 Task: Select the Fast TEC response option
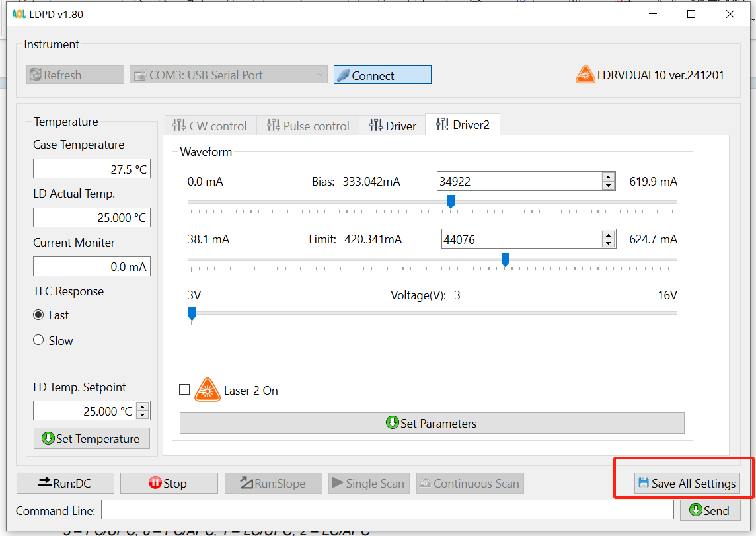38,315
